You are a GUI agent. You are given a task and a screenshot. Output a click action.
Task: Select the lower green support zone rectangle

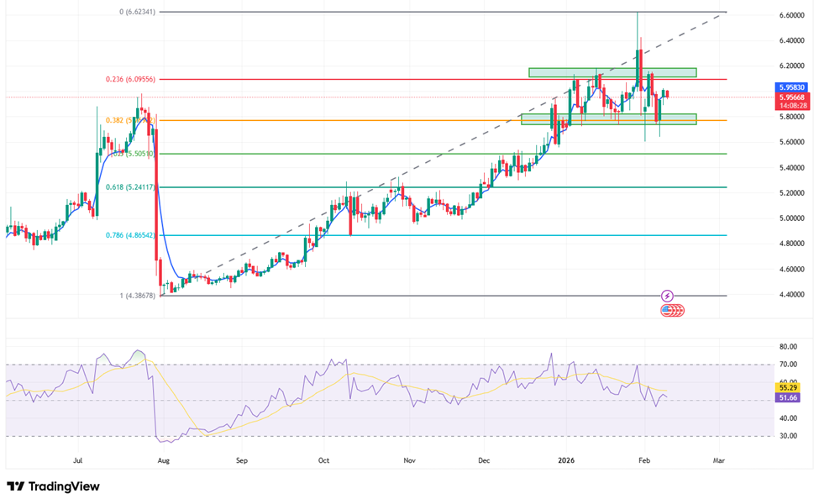coord(608,119)
